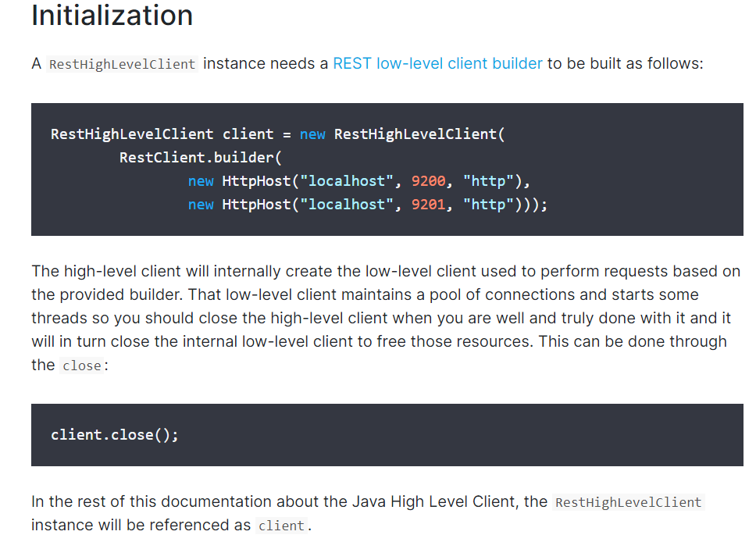Click the 'client.close();' code line
The width and height of the screenshot is (756, 542).
pyautogui.click(x=115, y=435)
